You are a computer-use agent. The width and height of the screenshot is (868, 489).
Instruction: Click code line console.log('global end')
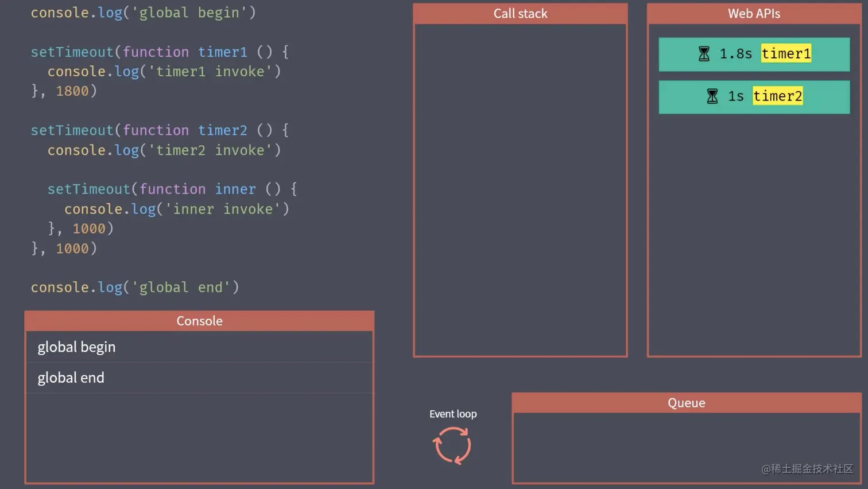135,287
